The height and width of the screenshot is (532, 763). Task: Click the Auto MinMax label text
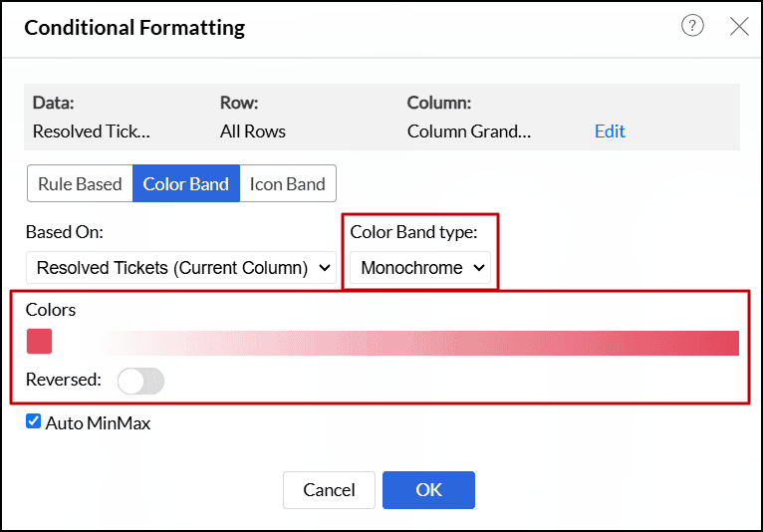[99, 423]
